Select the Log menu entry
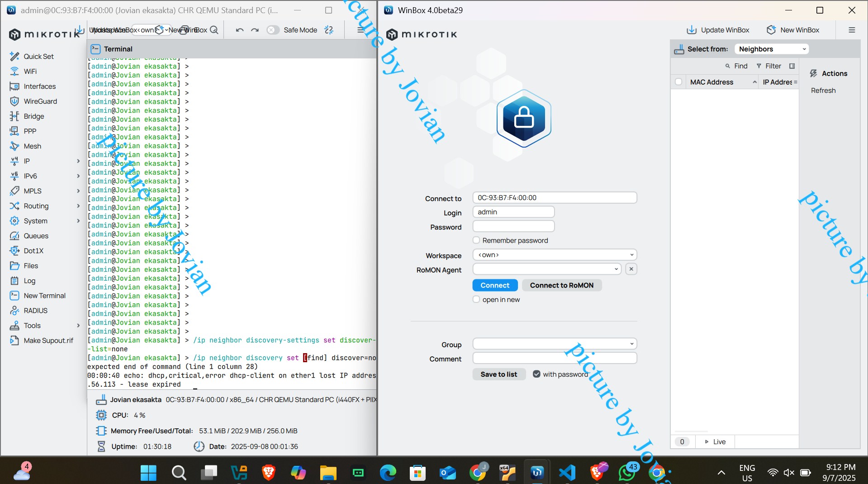This screenshot has height=484, width=868. 29,281
